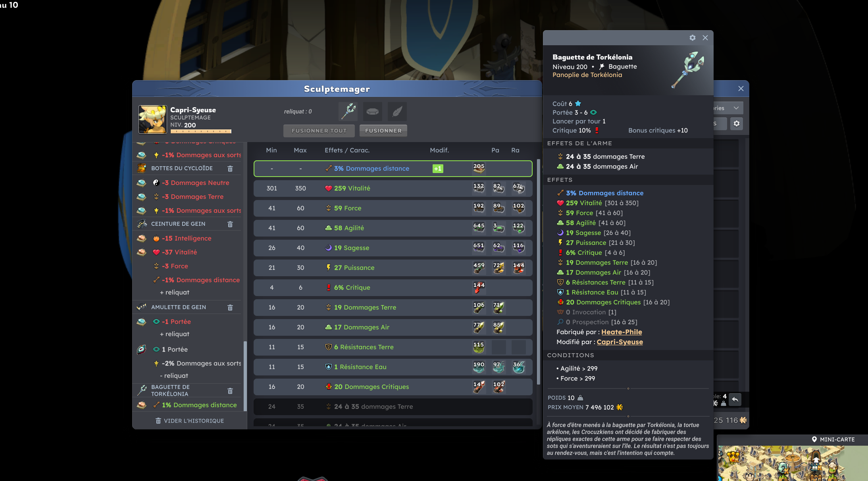This screenshot has height=481, width=868.
Task: Select the 205 Dommages distance rune
Action: [x=479, y=169]
